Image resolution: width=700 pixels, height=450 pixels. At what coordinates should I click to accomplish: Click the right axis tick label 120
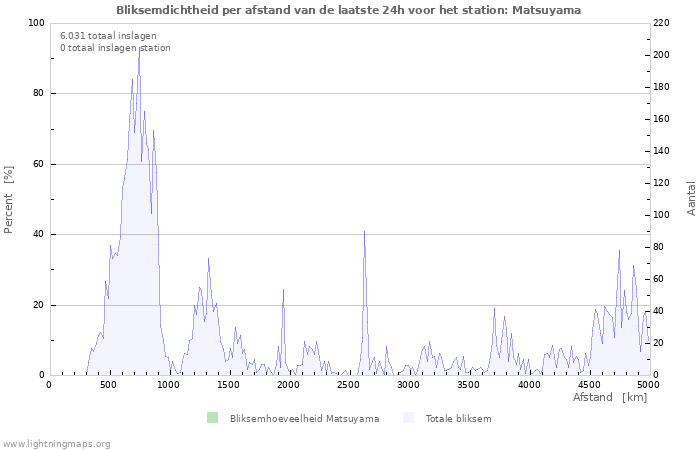click(663, 183)
